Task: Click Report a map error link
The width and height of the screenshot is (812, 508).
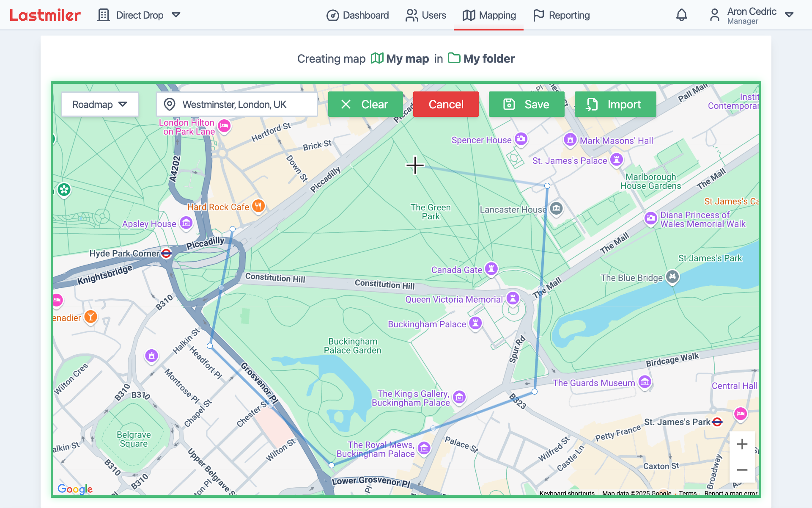Action: point(731,493)
